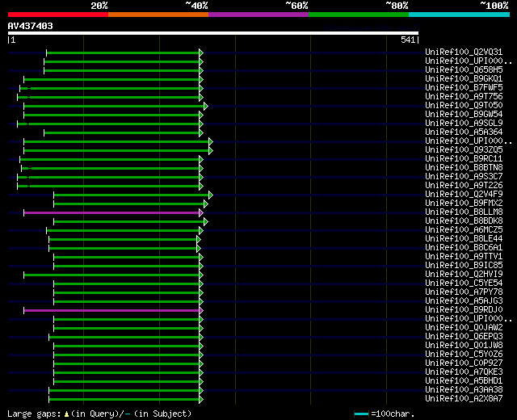The height and width of the screenshot is (420, 517).
Task: Click the cyan 100char scale bar
Action: [x=361, y=414]
